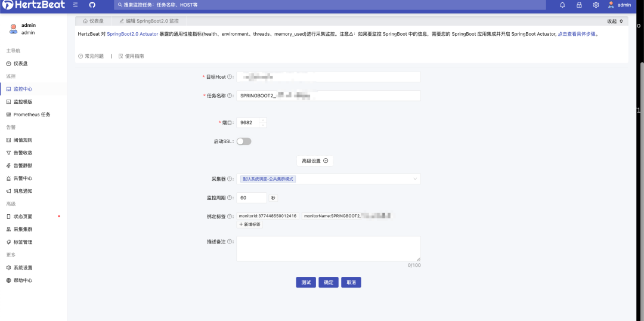Click the 端口 number field

[247, 122]
